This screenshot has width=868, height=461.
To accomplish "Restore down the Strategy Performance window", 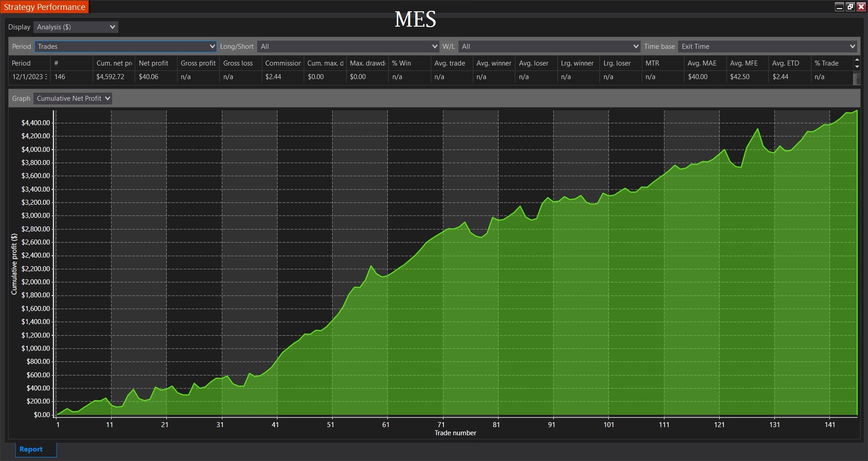I will (850, 7).
